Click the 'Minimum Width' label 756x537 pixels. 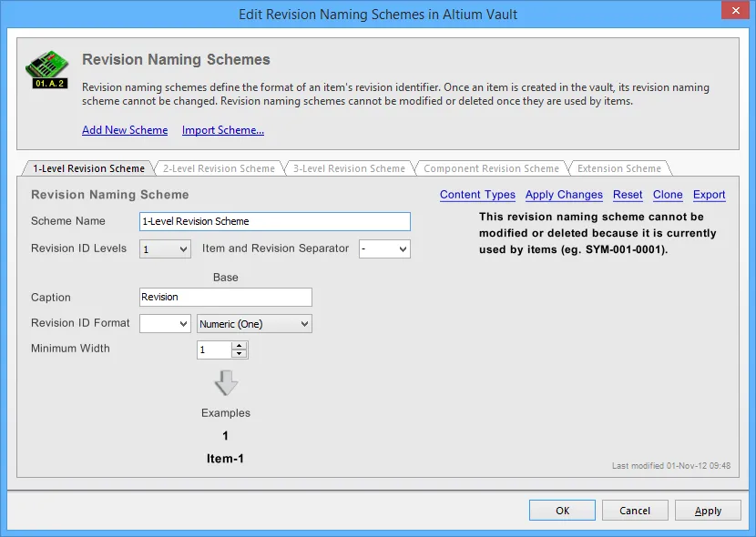pos(70,349)
